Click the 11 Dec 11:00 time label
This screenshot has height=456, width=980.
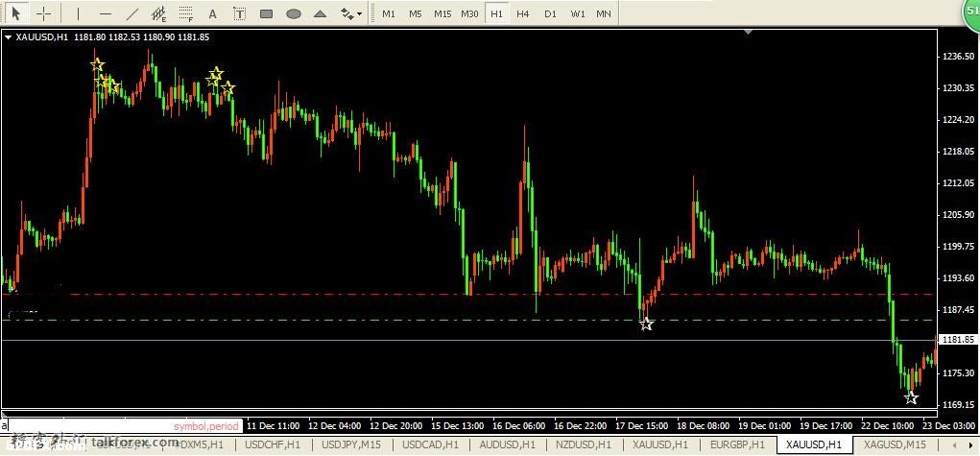point(274,426)
